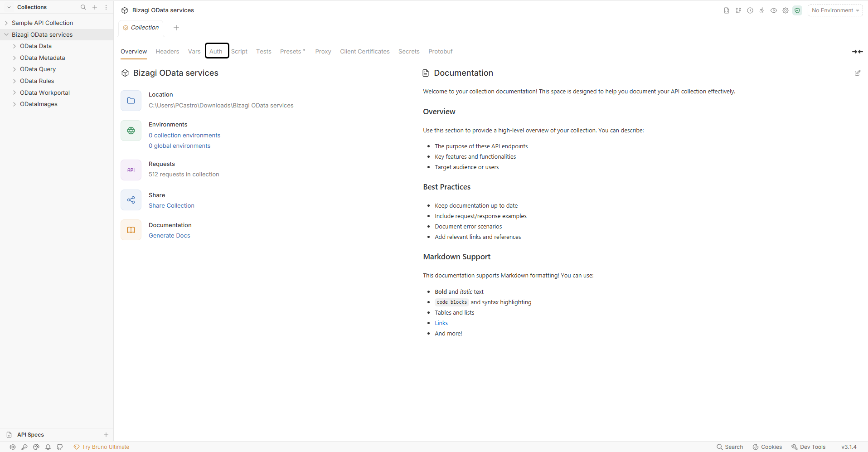Open the Collections three-dot options menu
The width and height of the screenshot is (868, 452).
click(106, 7)
